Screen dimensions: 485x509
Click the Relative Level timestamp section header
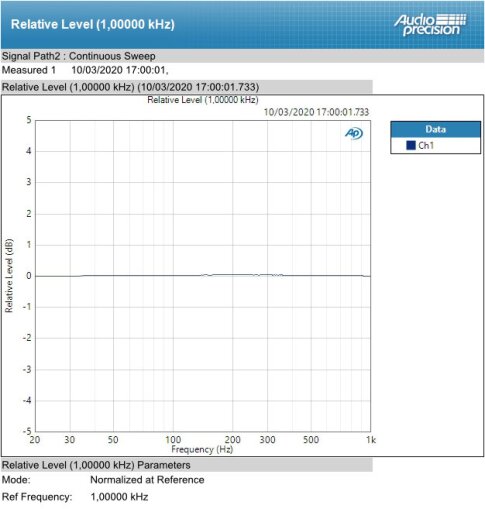(187, 87)
